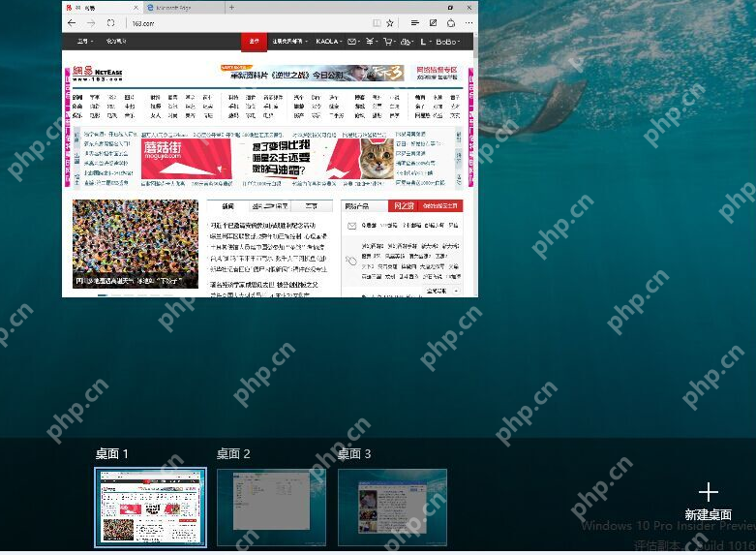Screen dimensions: 756x555
Task: Open Edge reading view icon
Action: pos(378,23)
